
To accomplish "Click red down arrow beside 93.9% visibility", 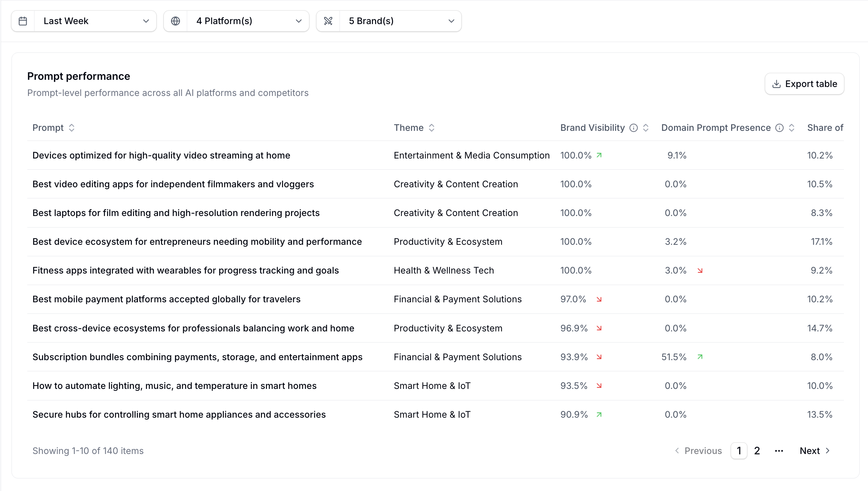I will [599, 357].
